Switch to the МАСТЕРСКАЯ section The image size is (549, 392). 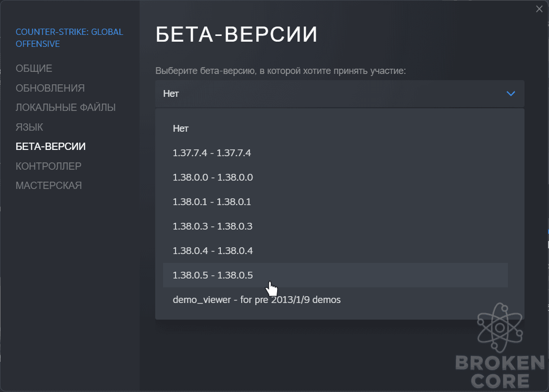(48, 185)
